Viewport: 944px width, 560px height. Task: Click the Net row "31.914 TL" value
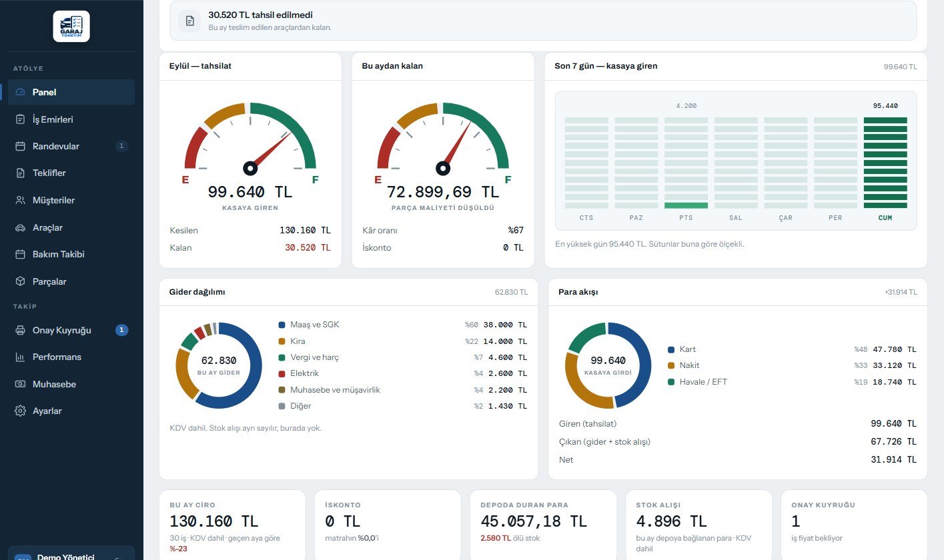point(894,459)
